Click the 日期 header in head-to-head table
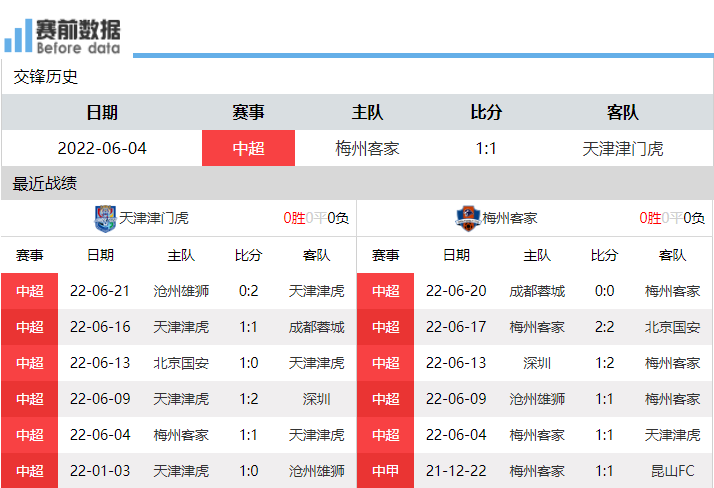The height and width of the screenshot is (488, 714). coord(102,112)
